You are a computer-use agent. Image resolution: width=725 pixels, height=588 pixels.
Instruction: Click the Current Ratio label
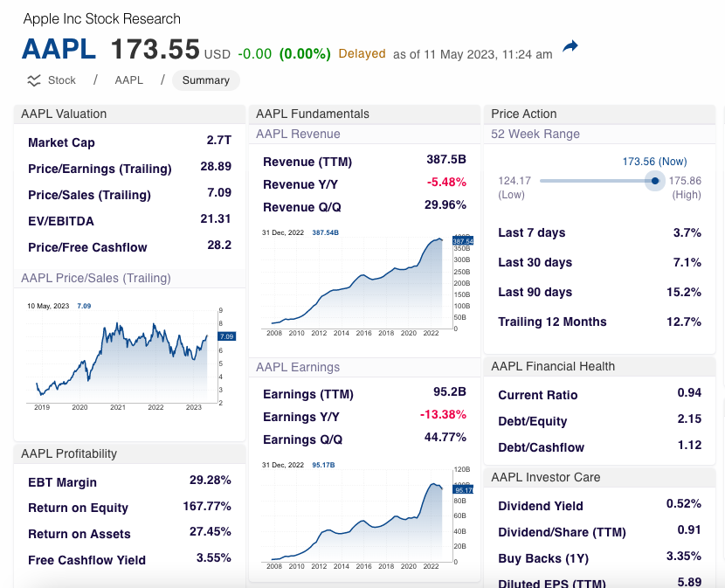[538, 395]
